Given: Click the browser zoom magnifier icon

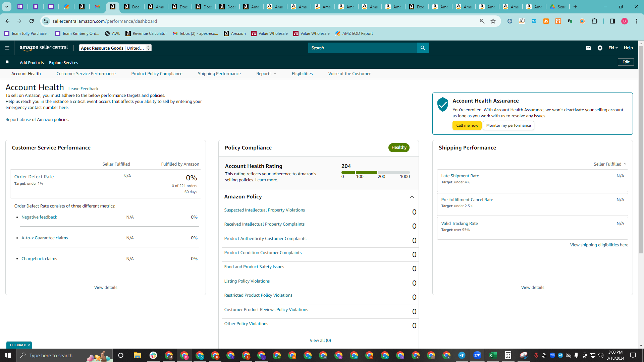Looking at the screenshot, I should [x=482, y=21].
